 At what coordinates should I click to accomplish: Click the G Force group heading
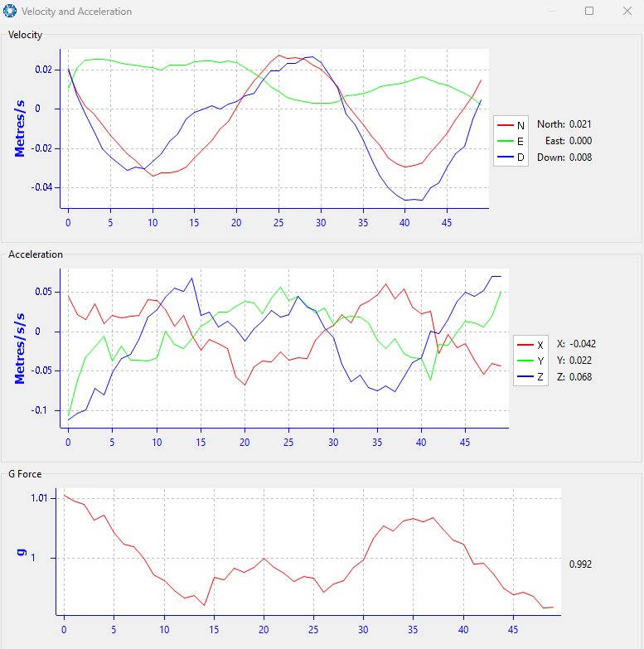click(x=25, y=474)
